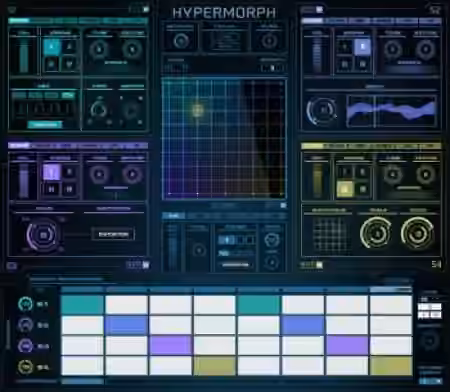Click the blue button at the sequencer's bottom right
Viewport: 450px width, 392px height.
[x=430, y=381]
